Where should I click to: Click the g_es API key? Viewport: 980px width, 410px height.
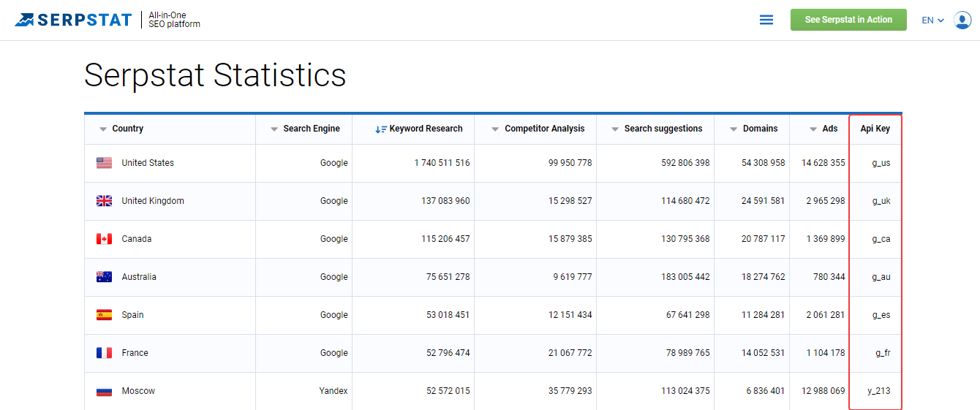coord(881,315)
